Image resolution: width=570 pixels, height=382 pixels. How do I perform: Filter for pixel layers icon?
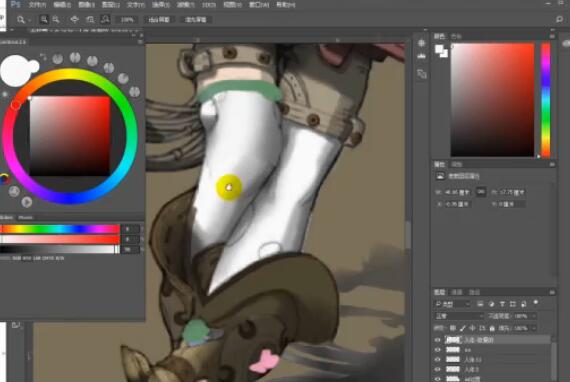(x=480, y=304)
